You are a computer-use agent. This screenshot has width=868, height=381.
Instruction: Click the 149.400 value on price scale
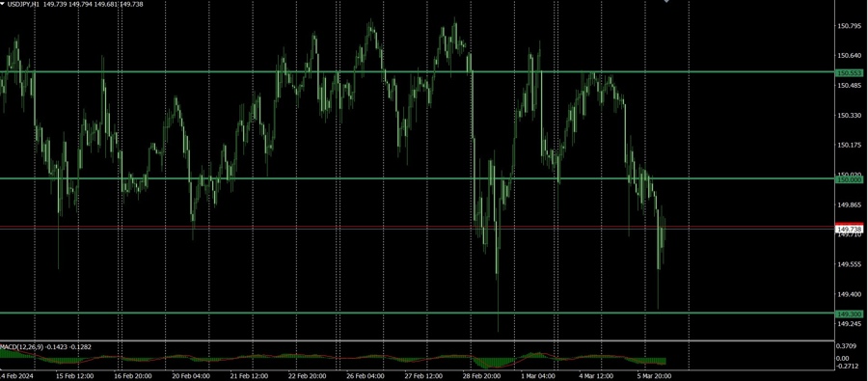[849, 294]
